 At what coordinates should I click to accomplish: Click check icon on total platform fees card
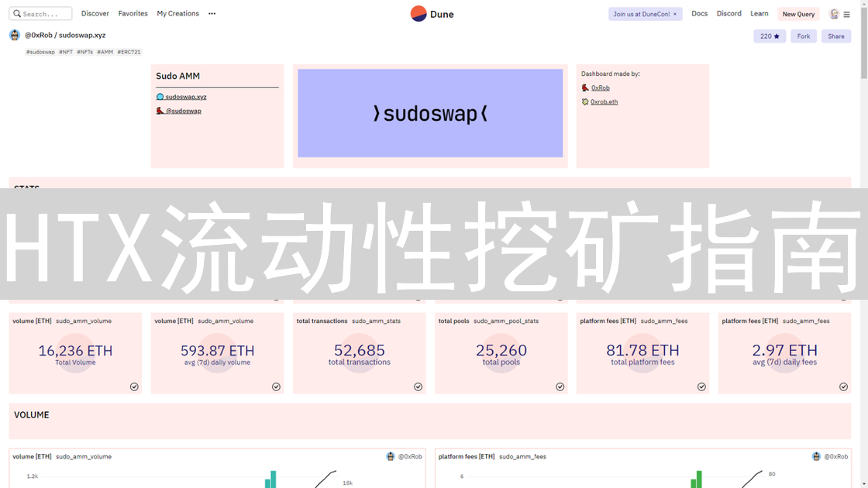pos(701,387)
